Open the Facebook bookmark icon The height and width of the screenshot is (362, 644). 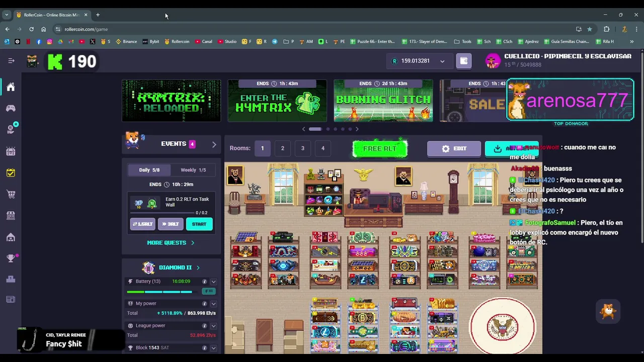pos(39,42)
